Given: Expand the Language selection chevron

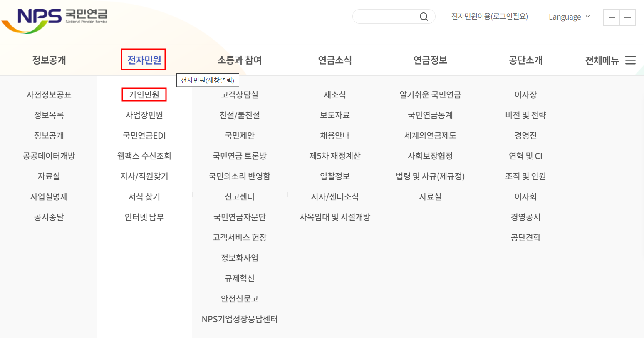Looking at the screenshot, I should (587, 17).
